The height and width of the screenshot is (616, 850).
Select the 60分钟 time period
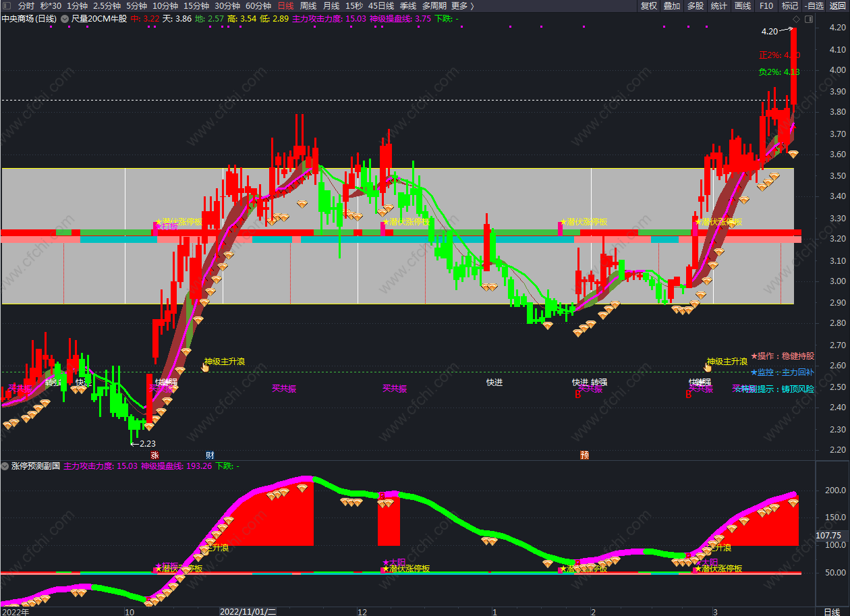[x=258, y=5]
